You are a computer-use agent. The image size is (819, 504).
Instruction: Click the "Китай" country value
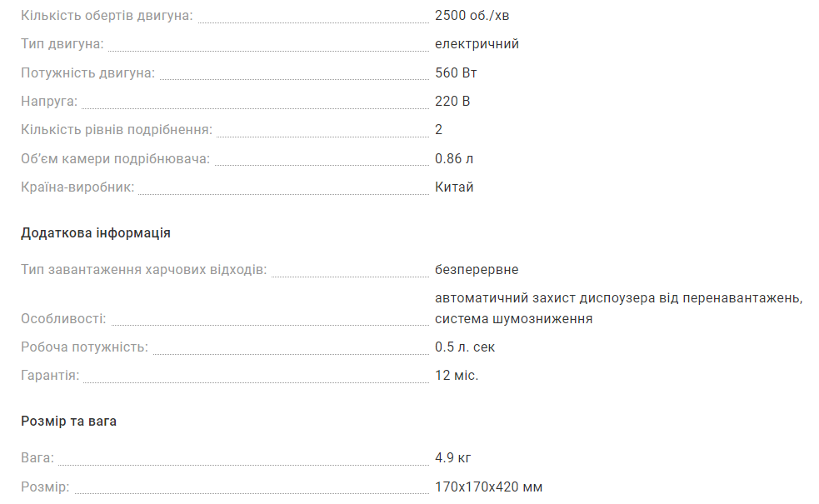tap(454, 187)
